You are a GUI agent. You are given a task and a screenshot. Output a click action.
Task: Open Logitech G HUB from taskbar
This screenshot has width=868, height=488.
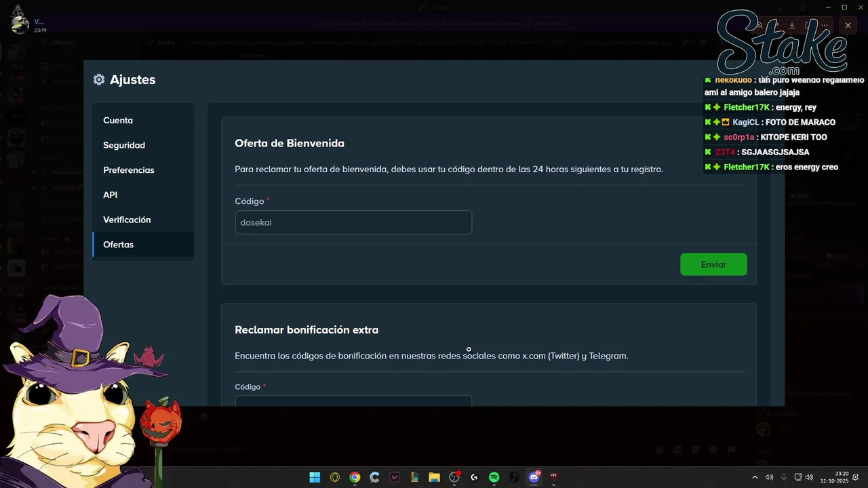474,477
